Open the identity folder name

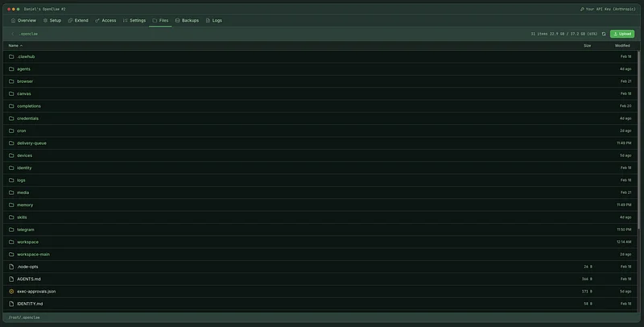tap(24, 168)
